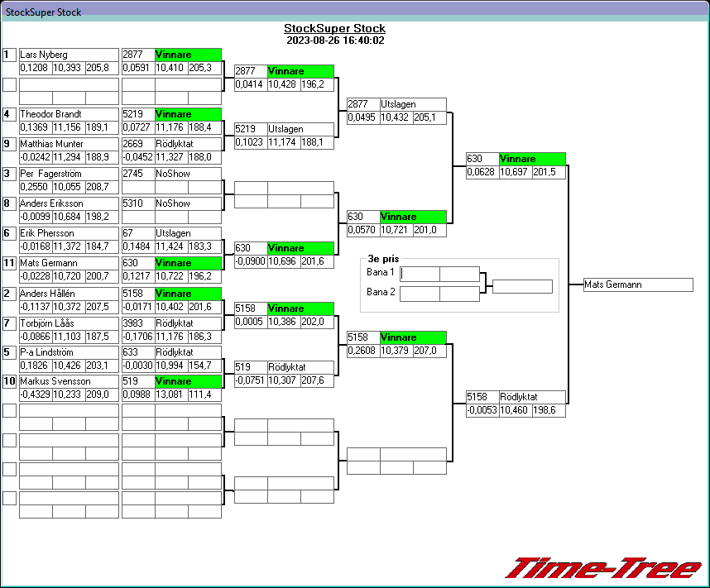Screen dimensions: 710x588
Task: Click Rödlyktat status for car 5158 in final
Action: pos(533,398)
